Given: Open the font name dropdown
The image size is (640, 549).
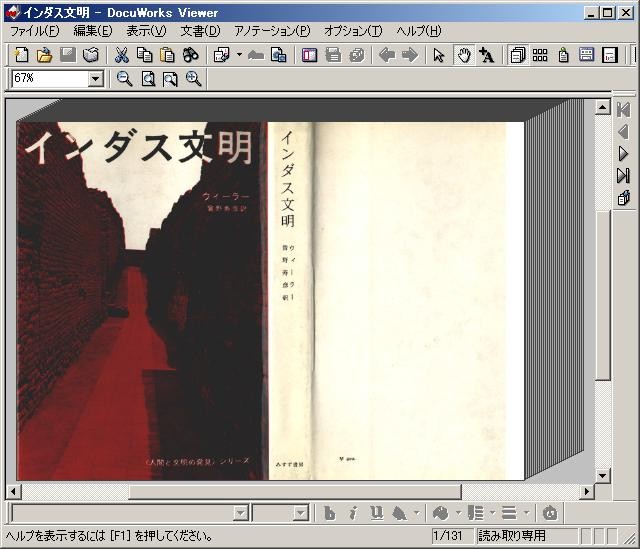Looking at the screenshot, I should 241,513.
